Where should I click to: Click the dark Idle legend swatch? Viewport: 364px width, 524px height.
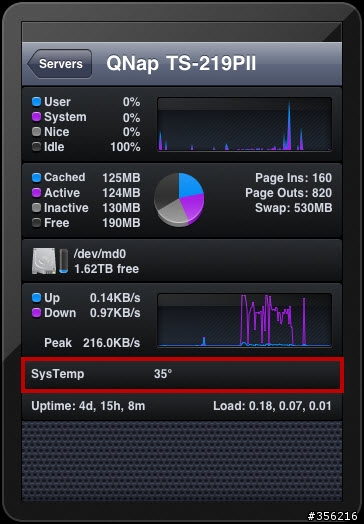pyautogui.click(x=36, y=147)
